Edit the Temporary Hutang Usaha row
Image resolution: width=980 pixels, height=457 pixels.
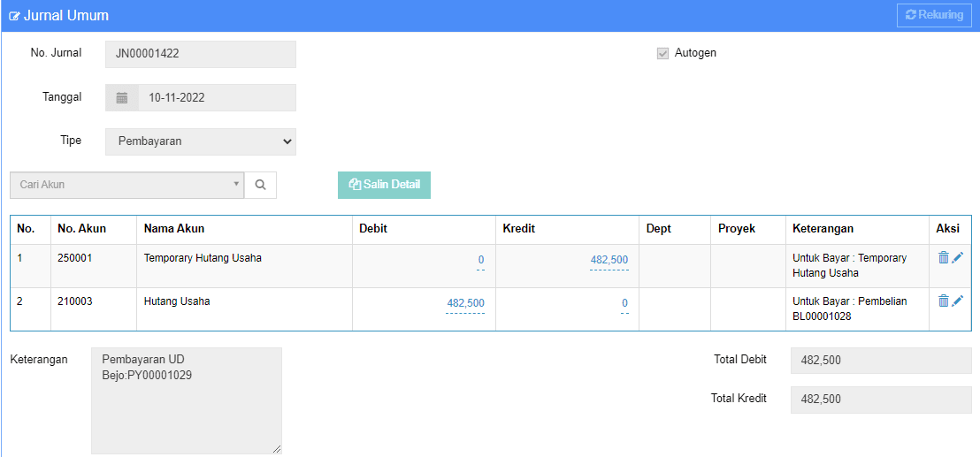click(958, 257)
